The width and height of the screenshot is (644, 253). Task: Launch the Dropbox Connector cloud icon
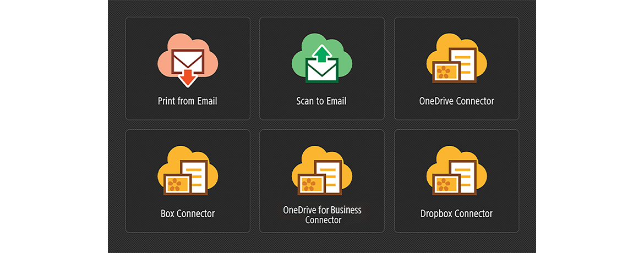457,171
